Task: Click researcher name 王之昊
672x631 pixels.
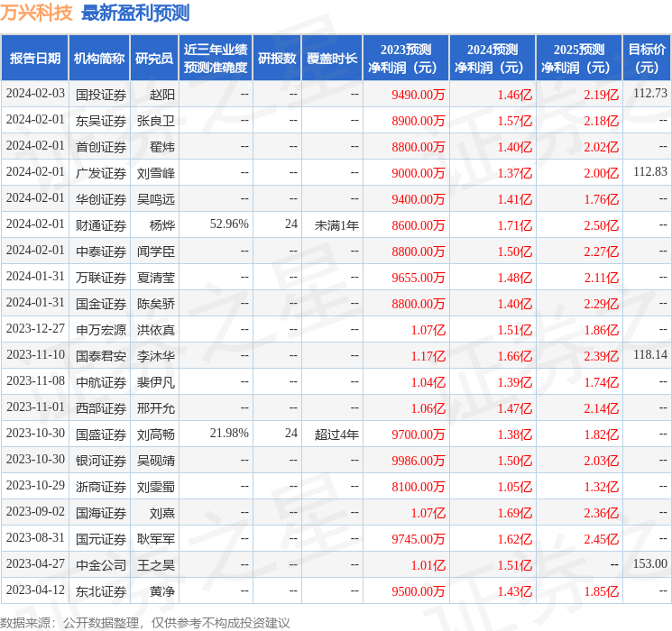Action: click(x=155, y=565)
